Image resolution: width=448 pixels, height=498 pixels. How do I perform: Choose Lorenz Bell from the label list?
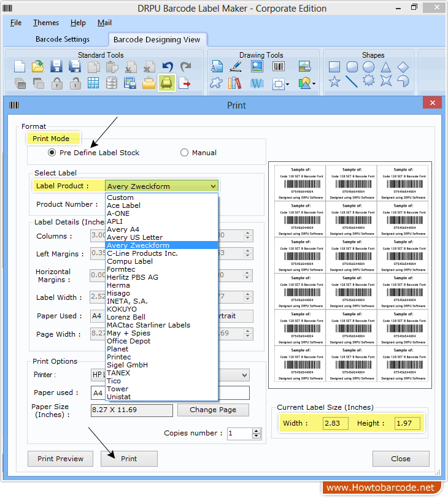pyautogui.click(x=161, y=317)
